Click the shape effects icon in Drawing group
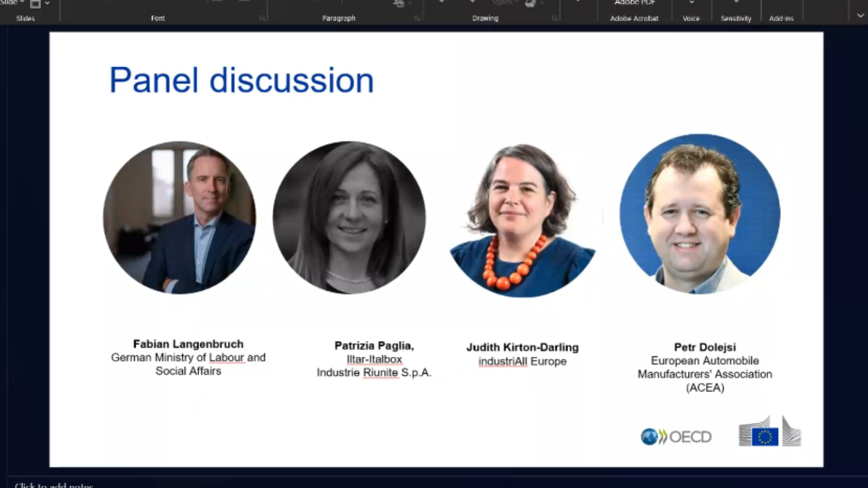 531,3
